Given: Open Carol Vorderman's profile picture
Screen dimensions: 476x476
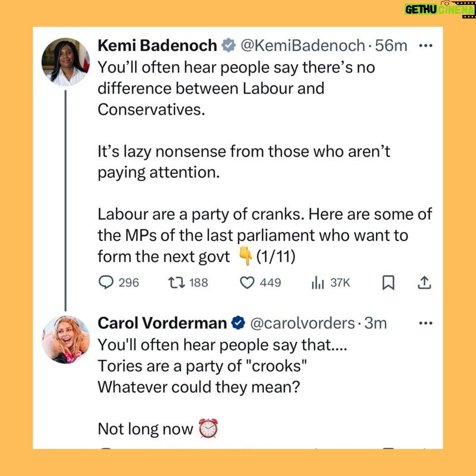Looking at the screenshot, I should click(65, 339).
